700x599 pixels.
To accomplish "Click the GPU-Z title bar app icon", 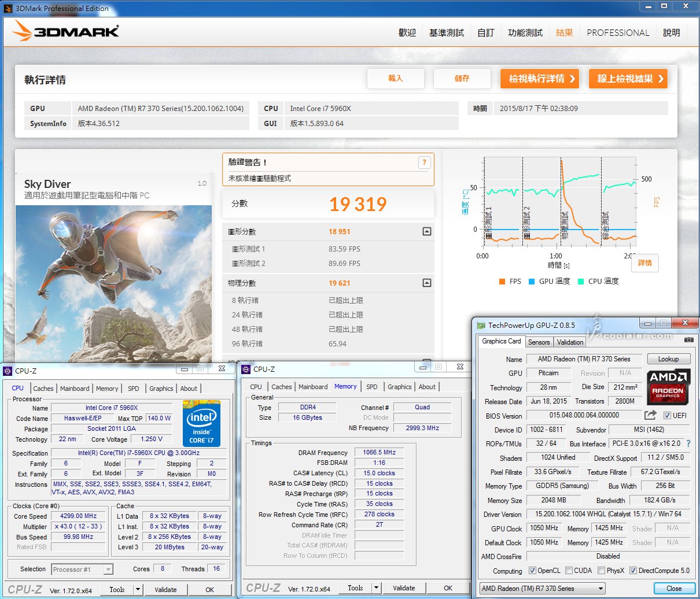I will click(481, 326).
